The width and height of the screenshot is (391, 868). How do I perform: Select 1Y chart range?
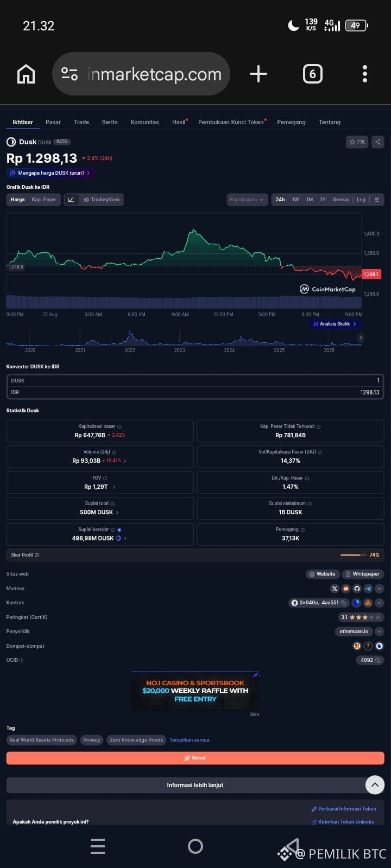(323, 200)
